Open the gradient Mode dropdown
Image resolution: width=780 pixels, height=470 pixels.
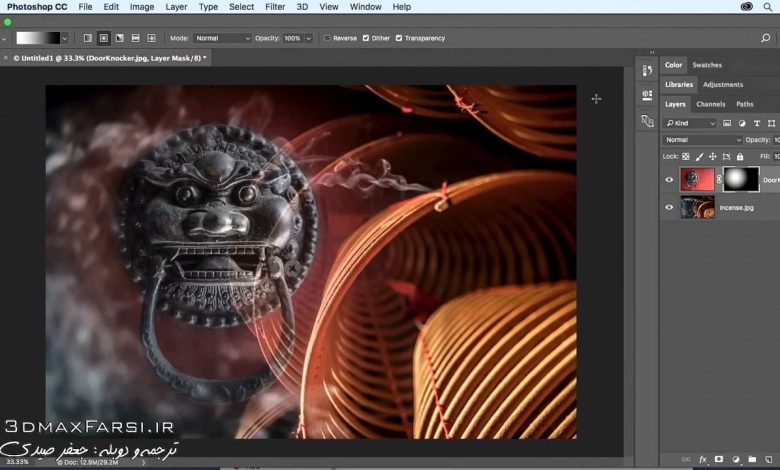pos(223,38)
